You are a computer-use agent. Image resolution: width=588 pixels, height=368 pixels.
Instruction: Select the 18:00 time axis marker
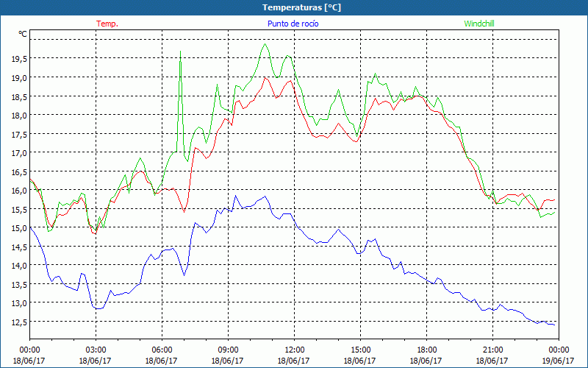coord(426,350)
